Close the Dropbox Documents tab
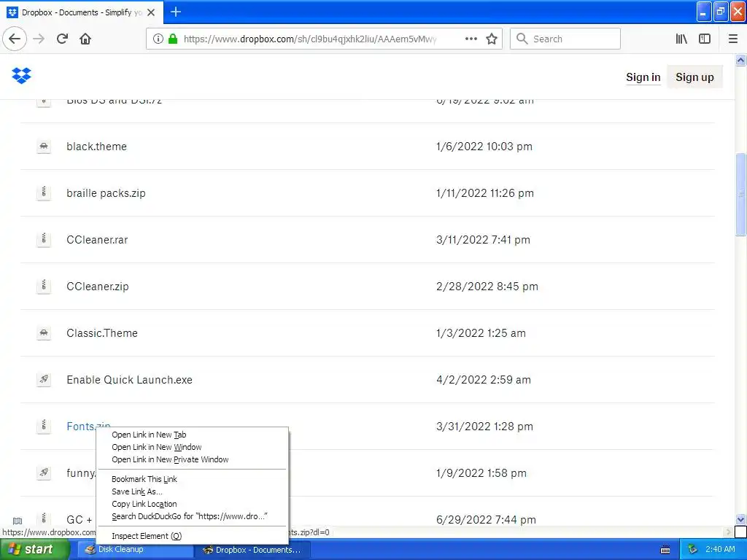The height and width of the screenshot is (560, 747). (x=151, y=12)
